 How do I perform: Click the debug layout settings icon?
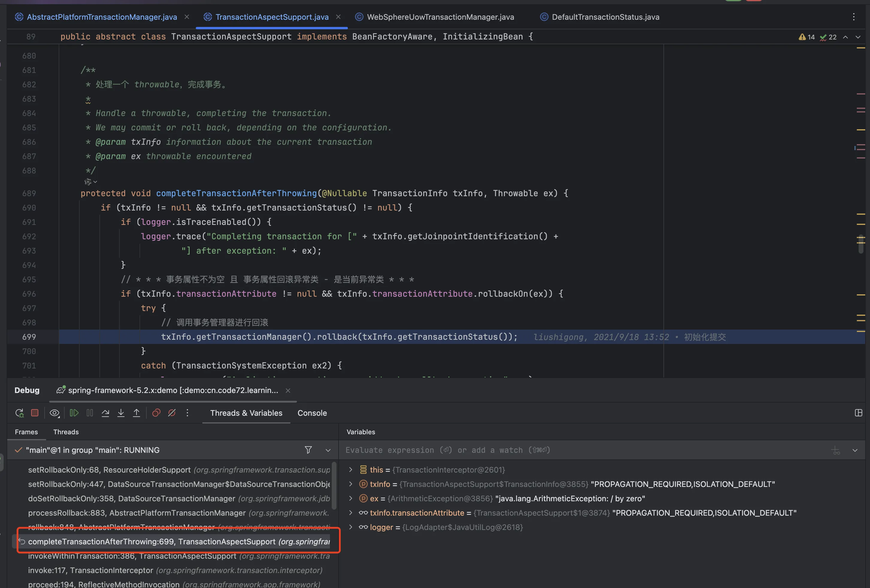point(858,413)
